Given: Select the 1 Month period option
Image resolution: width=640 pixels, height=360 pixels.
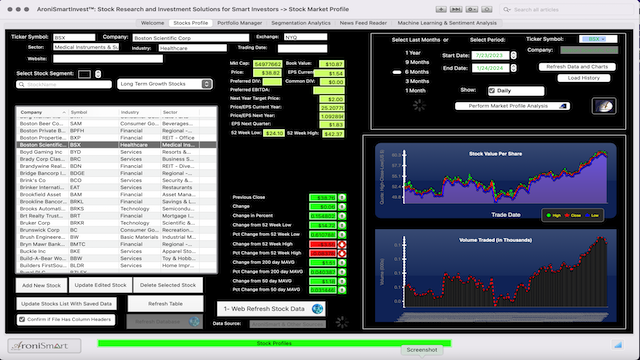Looking at the screenshot, I should point(415,91).
